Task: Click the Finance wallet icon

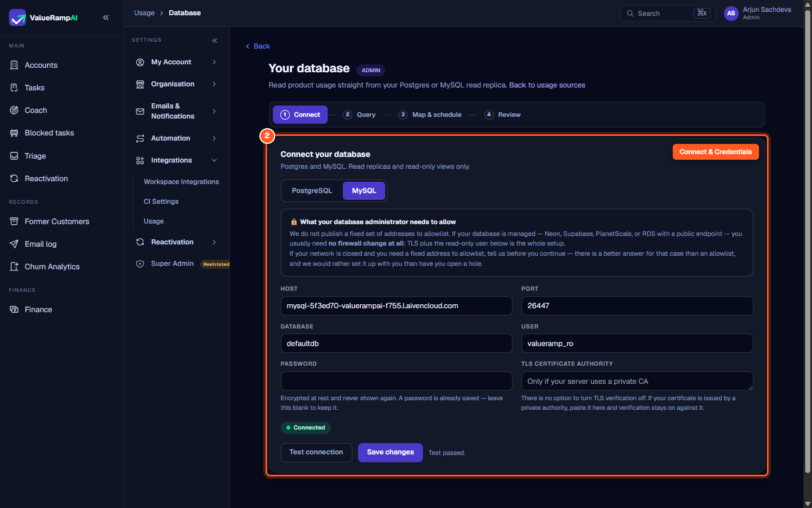Action: pos(14,309)
